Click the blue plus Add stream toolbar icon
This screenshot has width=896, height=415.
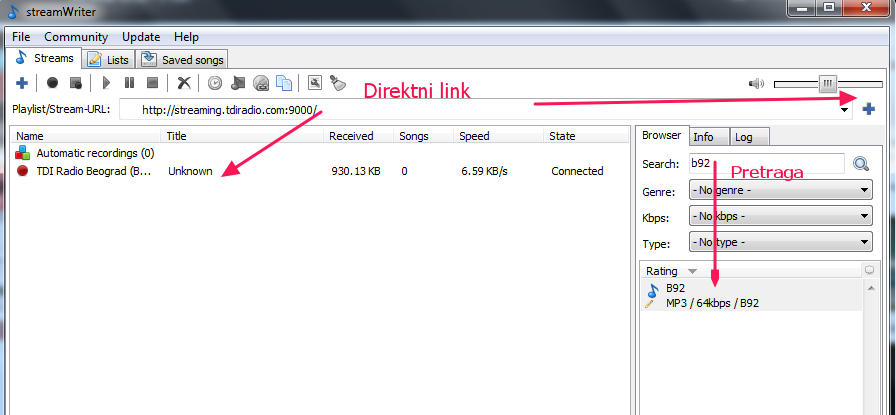(22, 83)
